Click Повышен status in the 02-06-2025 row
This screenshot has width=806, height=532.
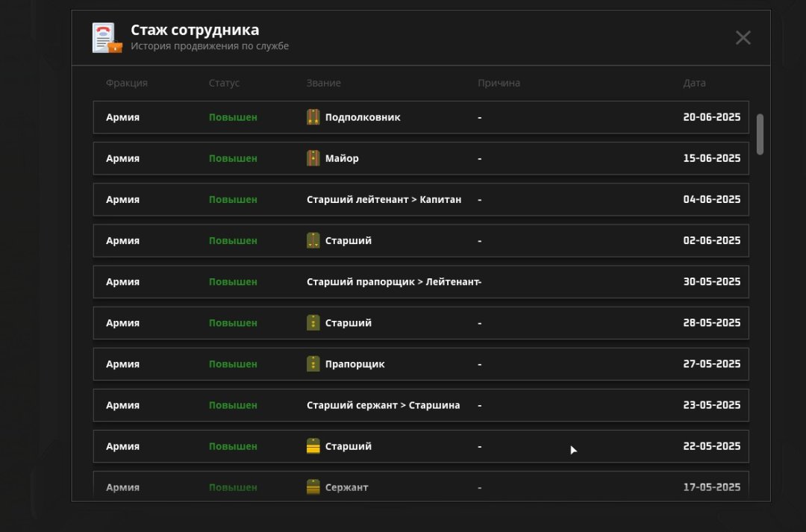point(233,240)
